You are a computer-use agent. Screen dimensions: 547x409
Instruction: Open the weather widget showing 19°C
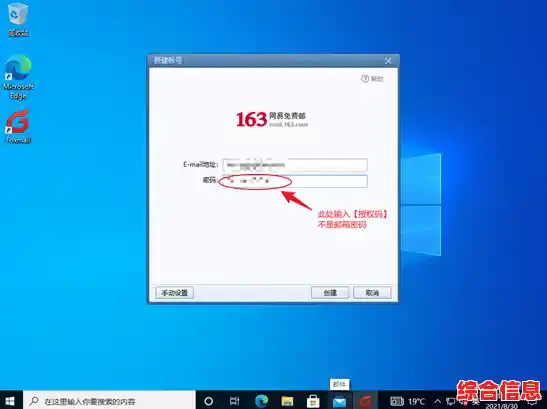click(407, 401)
